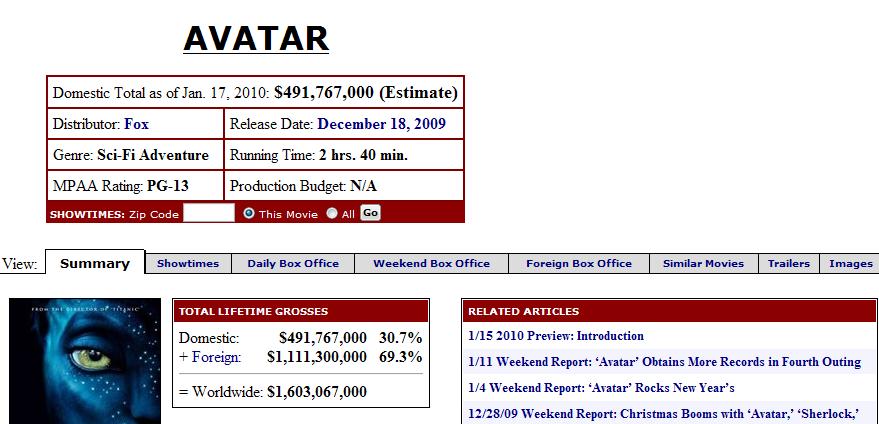Viewport: 879px width, 424px height.
Task: Open the Summary tab
Action: tap(95, 264)
